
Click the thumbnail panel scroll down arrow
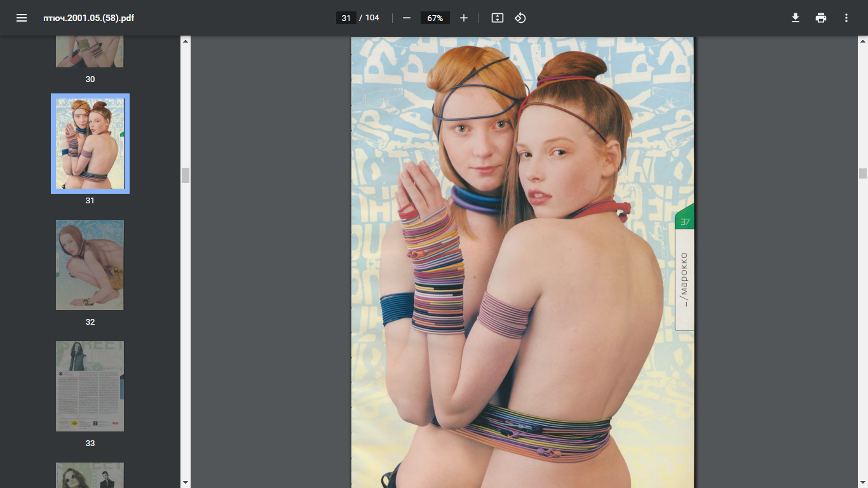click(x=186, y=483)
